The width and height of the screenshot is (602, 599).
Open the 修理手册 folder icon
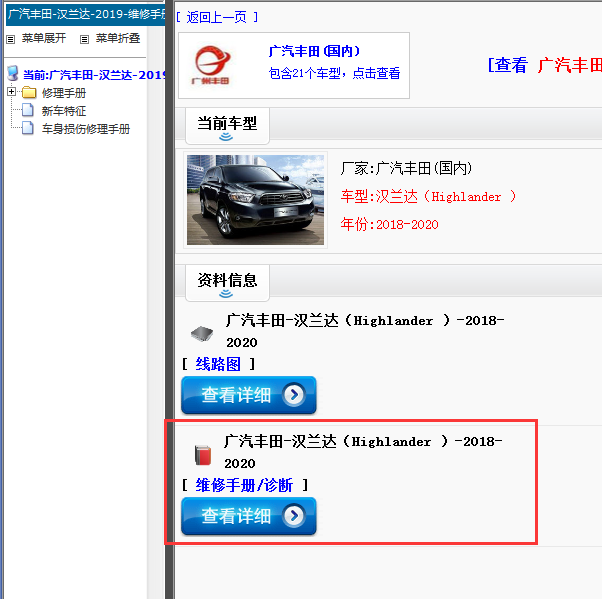[x=29, y=93]
